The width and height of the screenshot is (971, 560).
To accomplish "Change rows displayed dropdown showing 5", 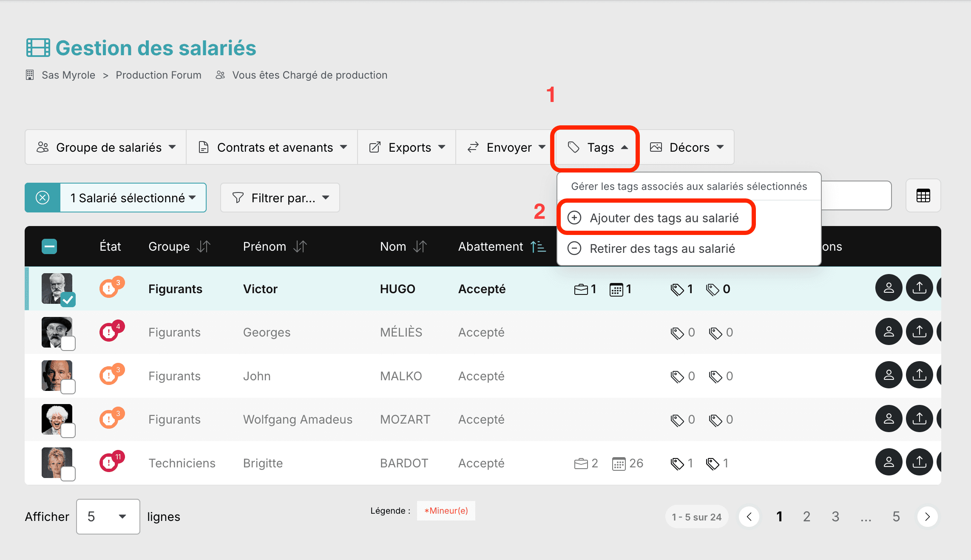I will 108,516.
